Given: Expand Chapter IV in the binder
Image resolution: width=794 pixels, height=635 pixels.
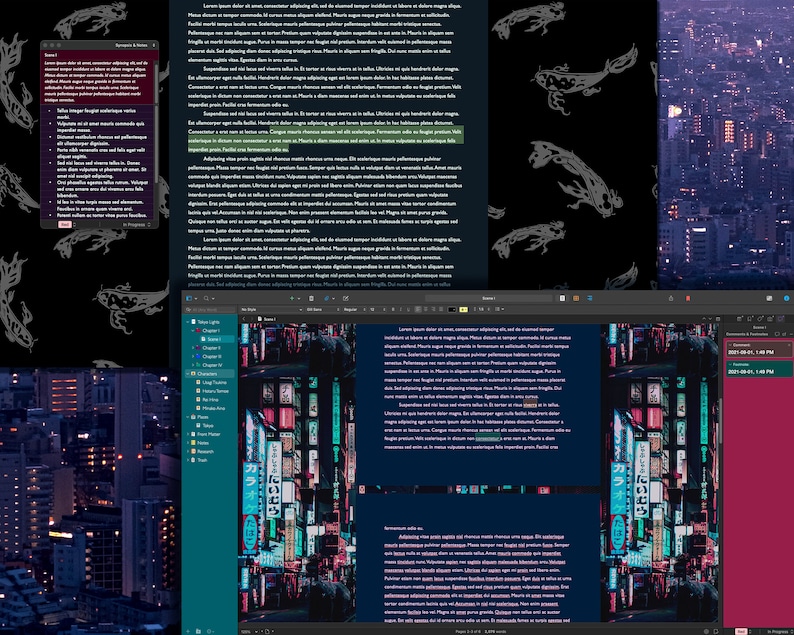Looking at the screenshot, I should tap(192, 365).
